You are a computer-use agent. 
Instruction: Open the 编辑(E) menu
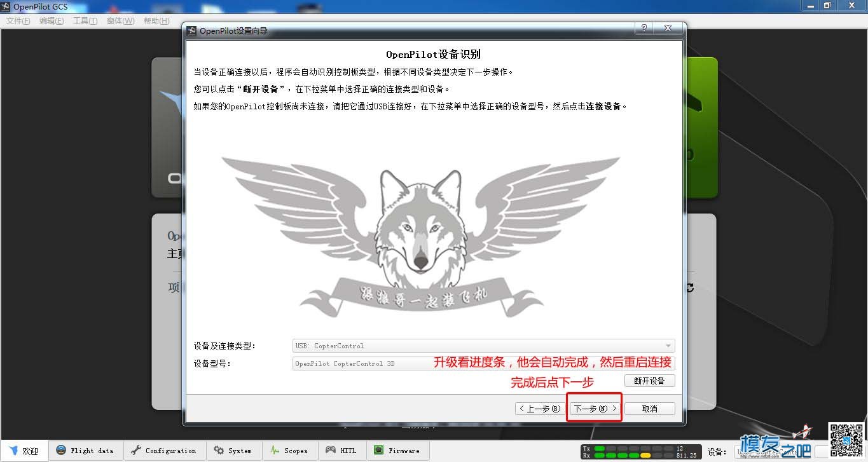[52, 20]
